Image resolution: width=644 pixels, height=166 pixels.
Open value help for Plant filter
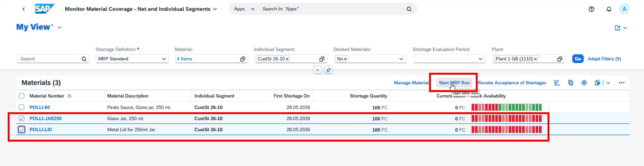[x=560, y=59]
